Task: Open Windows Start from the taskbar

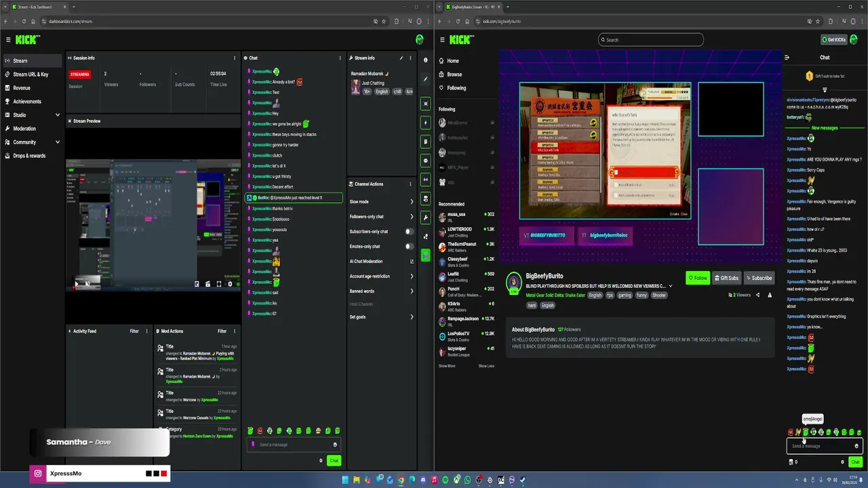Action: (345, 480)
